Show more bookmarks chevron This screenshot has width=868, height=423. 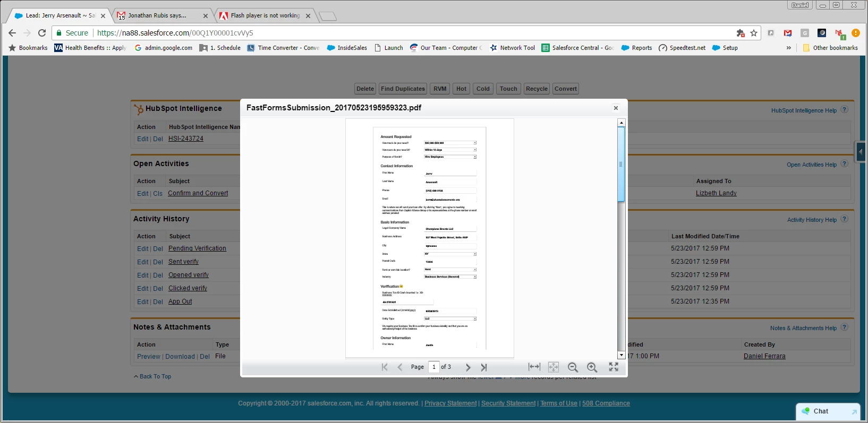pyautogui.click(x=789, y=48)
